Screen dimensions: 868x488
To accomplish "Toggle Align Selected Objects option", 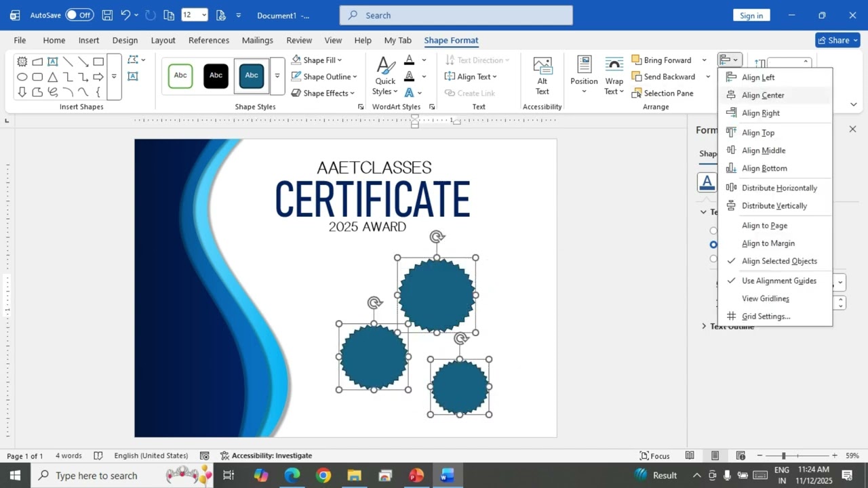I will tap(775, 261).
